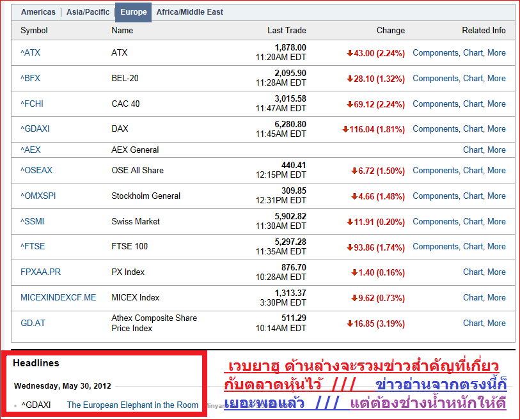The width and height of the screenshot is (520, 420).
Task: Open Chart for PX Index
Action: pos(473,272)
